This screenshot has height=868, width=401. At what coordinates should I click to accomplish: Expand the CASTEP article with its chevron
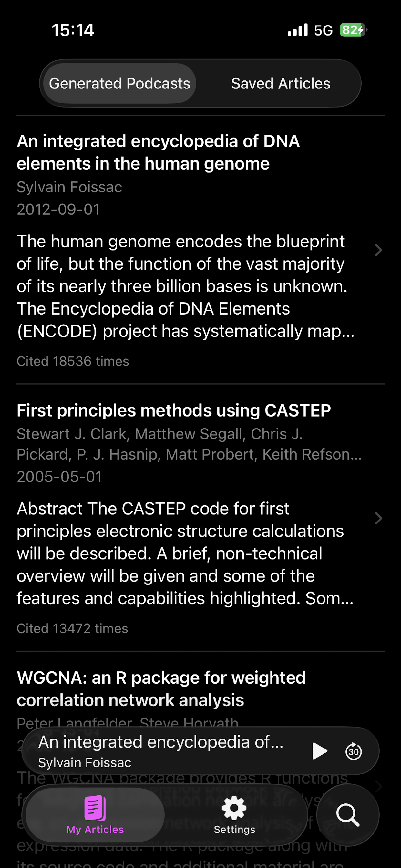pos(379,518)
